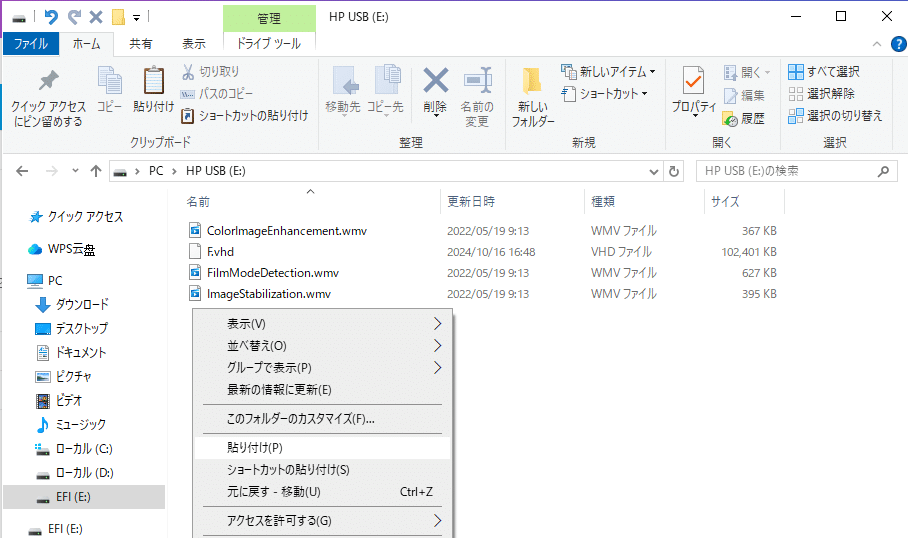Open 新しいアイテム dropdown
Image resolution: width=908 pixels, height=538 pixels.
click(608, 72)
